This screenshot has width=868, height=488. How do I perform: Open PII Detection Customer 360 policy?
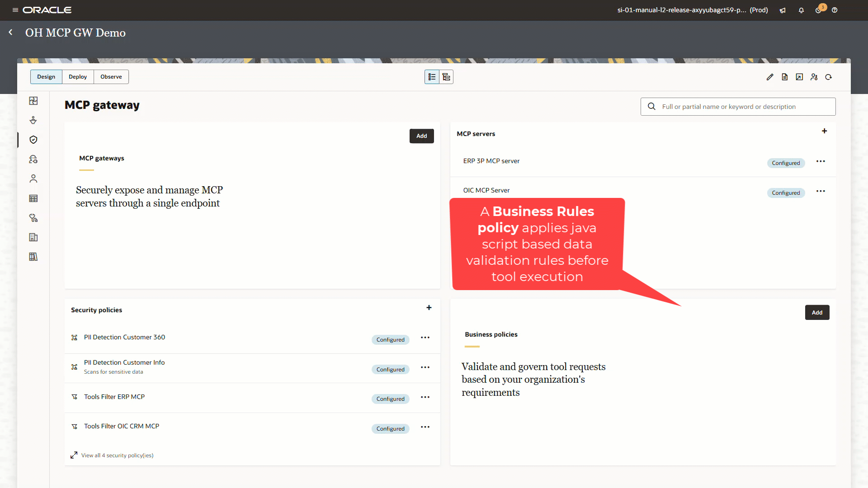tap(124, 337)
